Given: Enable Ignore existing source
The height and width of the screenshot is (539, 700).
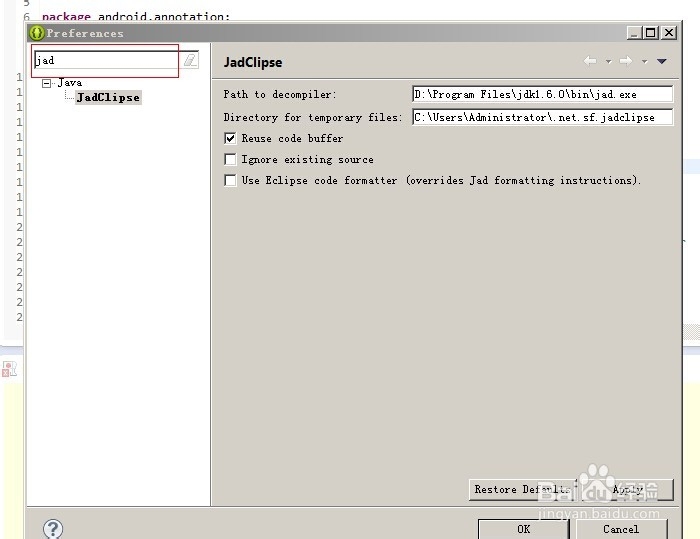Looking at the screenshot, I should 230,159.
